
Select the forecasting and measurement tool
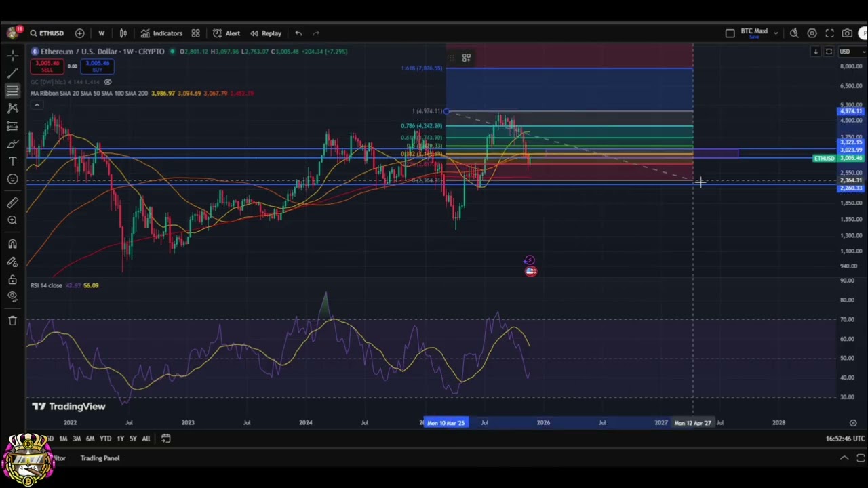click(12, 126)
